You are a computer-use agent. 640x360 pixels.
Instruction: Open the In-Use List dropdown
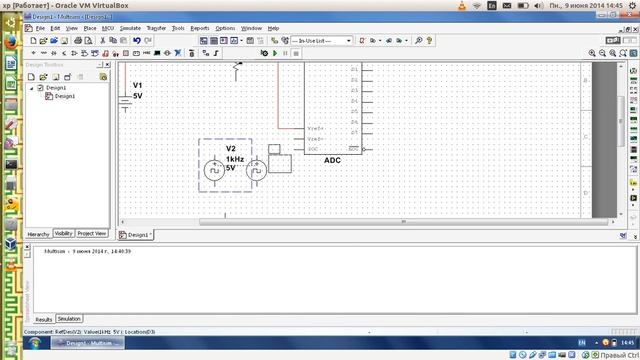(348, 41)
